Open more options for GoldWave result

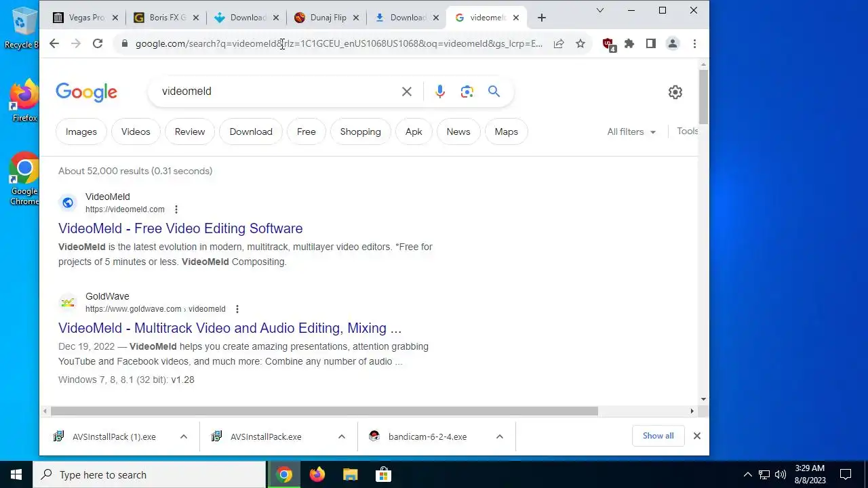[237, 309]
